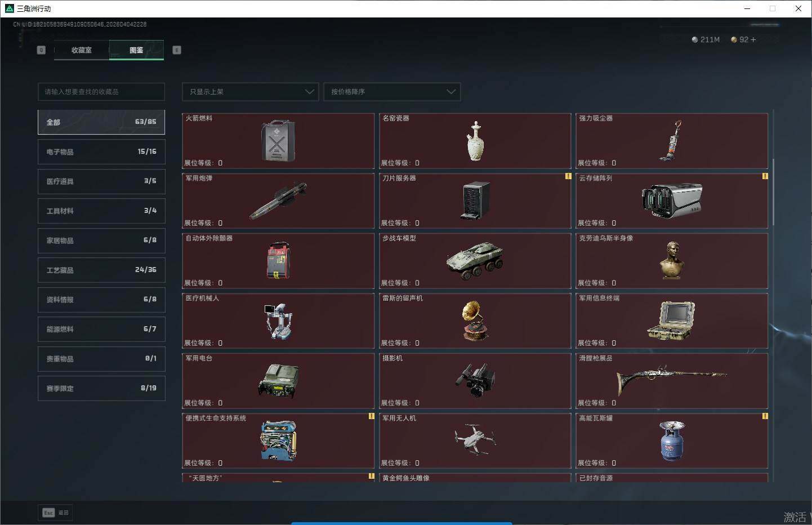Viewport: 812px width, 525px height.
Task: Select the 电子物品 category
Action: click(101, 152)
